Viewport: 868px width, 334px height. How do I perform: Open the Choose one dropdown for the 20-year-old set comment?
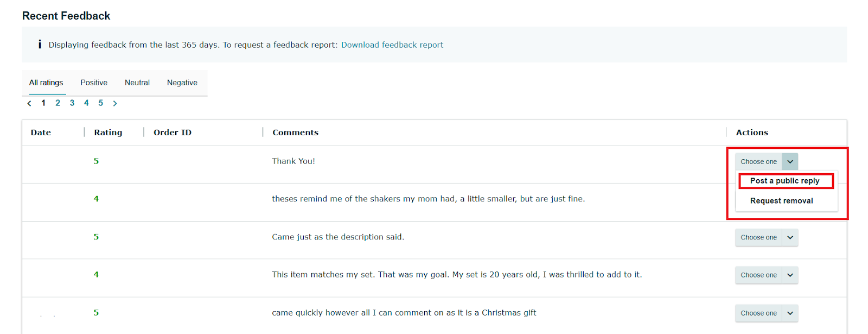pos(766,275)
